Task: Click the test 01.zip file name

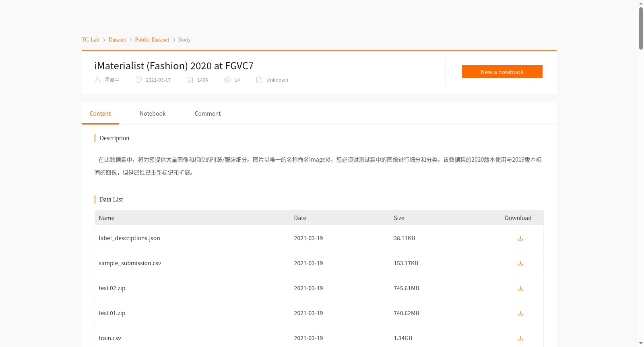Action: point(112,313)
